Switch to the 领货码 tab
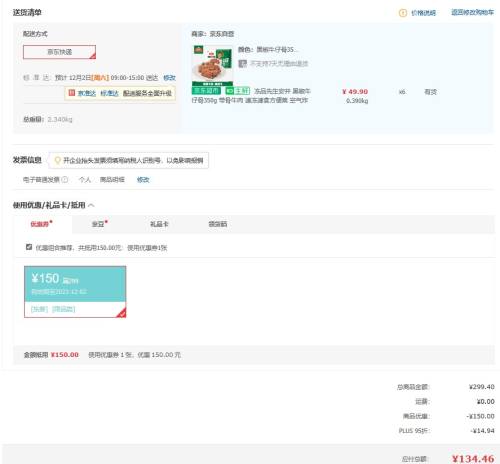 [x=218, y=224]
